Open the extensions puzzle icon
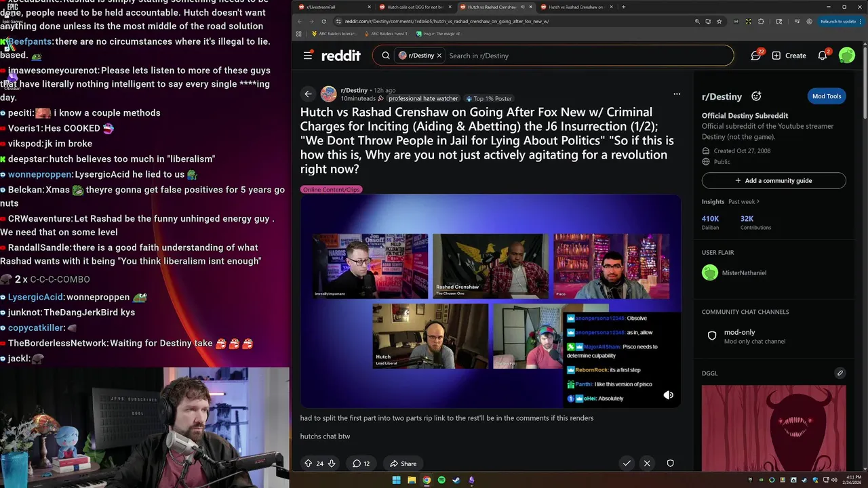 [761, 21]
